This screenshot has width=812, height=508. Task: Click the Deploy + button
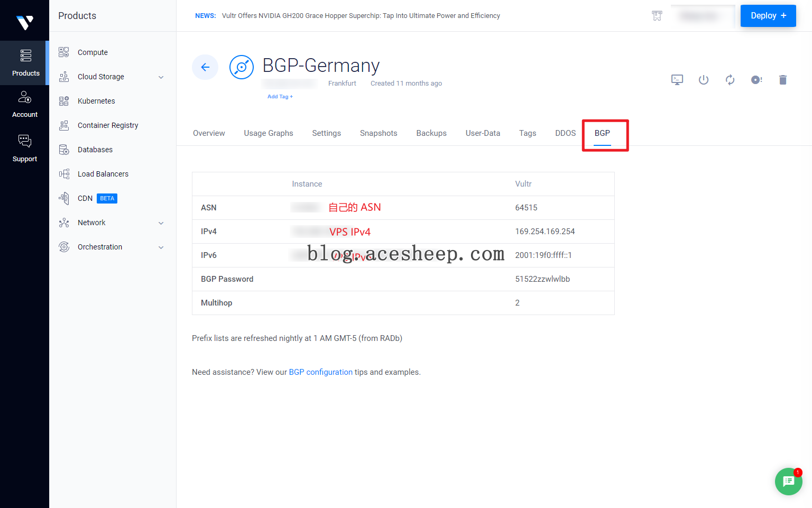pyautogui.click(x=768, y=16)
